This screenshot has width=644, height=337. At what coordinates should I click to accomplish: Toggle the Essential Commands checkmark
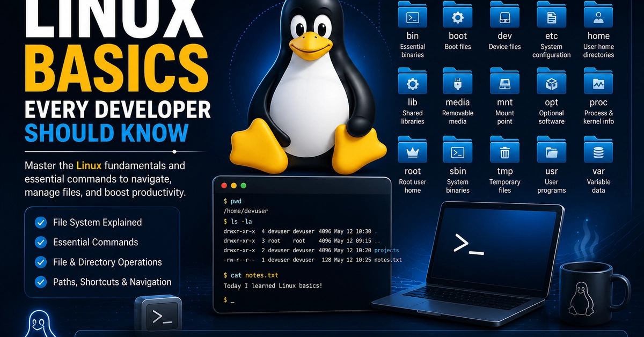(x=40, y=242)
